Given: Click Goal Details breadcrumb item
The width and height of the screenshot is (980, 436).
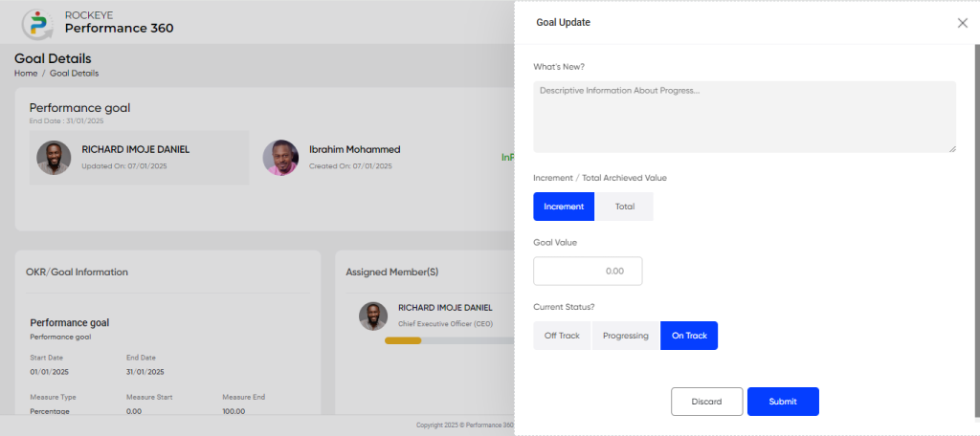Looking at the screenshot, I should [75, 73].
